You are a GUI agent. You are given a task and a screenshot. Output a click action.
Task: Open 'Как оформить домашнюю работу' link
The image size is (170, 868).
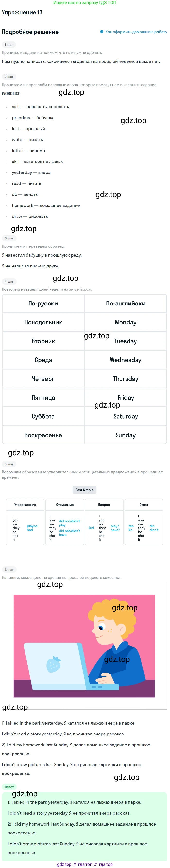pos(136,32)
